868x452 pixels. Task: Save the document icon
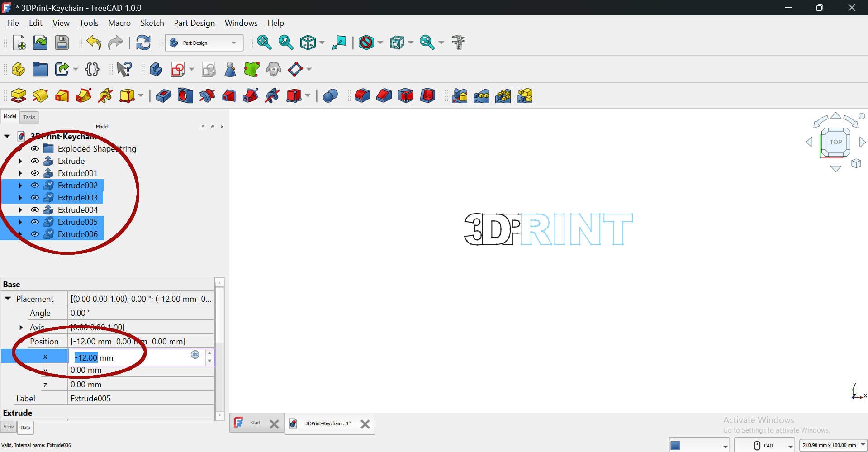(62, 43)
